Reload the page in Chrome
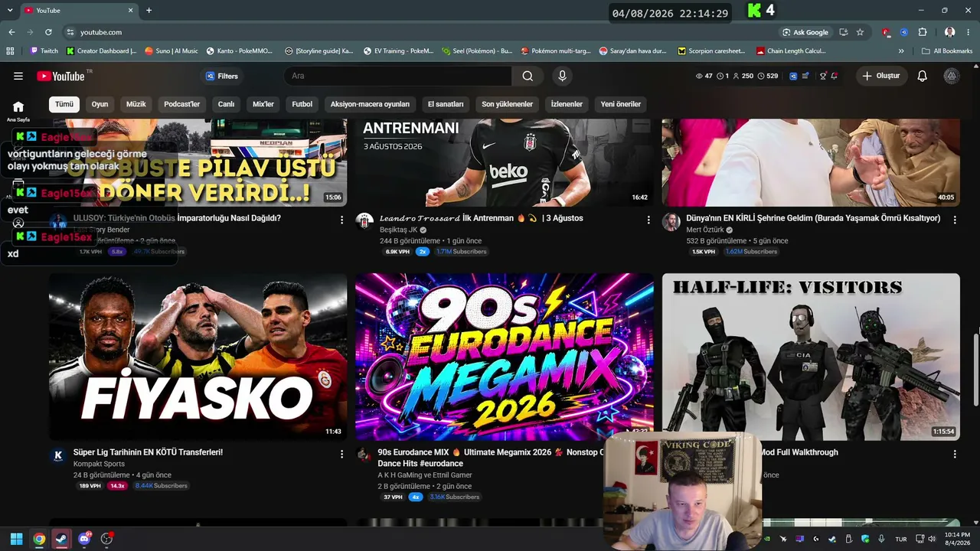Image resolution: width=980 pixels, height=551 pixels. point(48,32)
